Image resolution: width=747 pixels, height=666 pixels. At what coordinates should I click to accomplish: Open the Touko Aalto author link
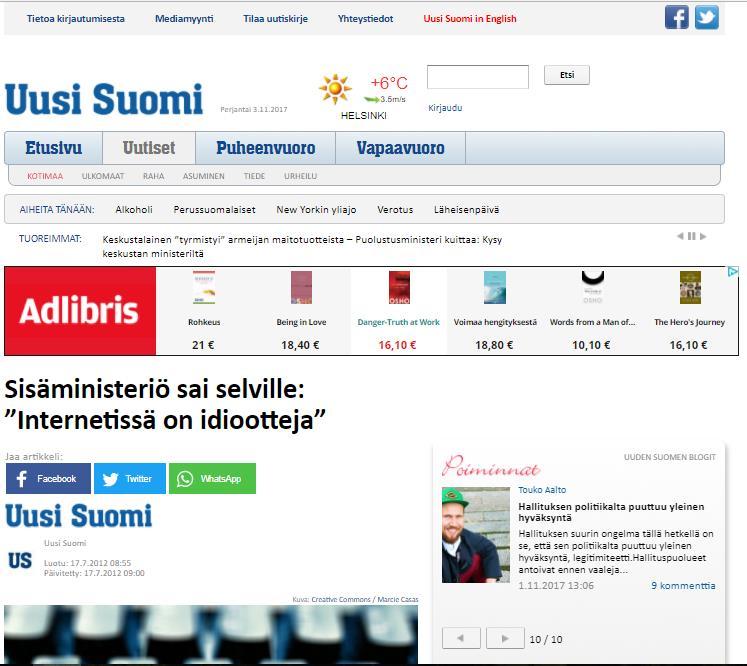542,490
